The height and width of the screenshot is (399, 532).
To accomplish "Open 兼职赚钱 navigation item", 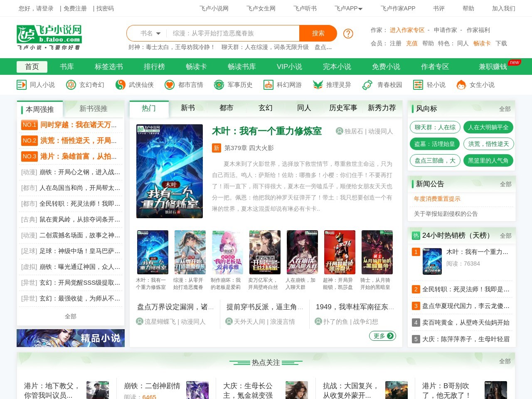I will click(x=493, y=67).
